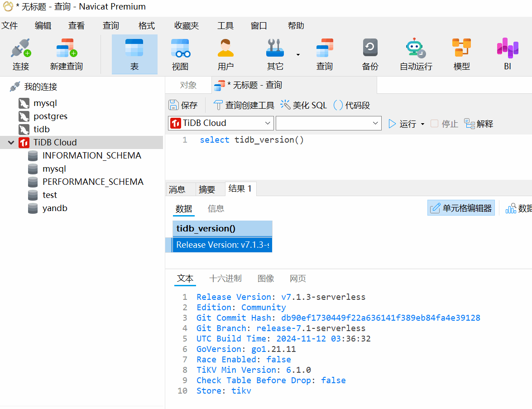Switch to the Objects (对象) tab
Screen dimensions: 532x409
pyautogui.click(x=188, y=85)
